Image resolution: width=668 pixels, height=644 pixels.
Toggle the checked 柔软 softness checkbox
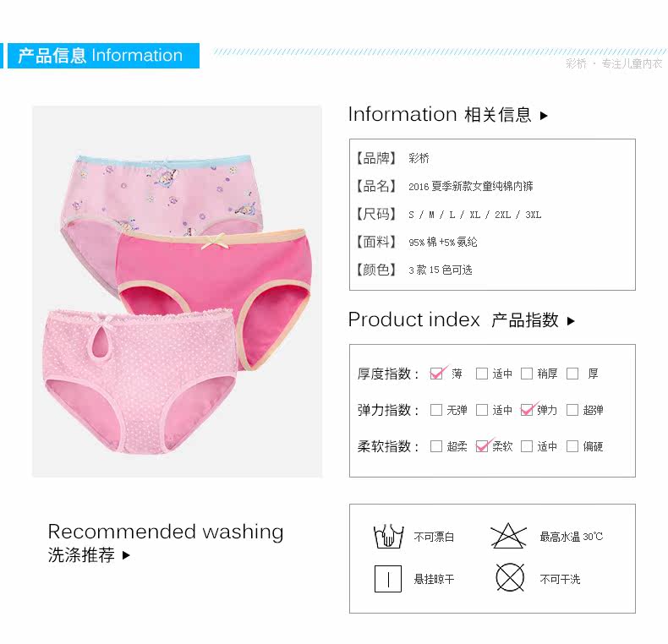(x=482, y=446)
